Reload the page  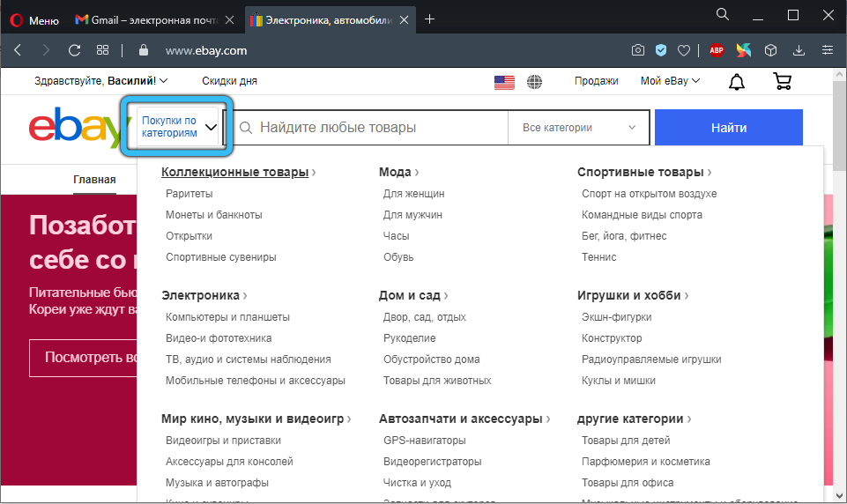(74, 50)
